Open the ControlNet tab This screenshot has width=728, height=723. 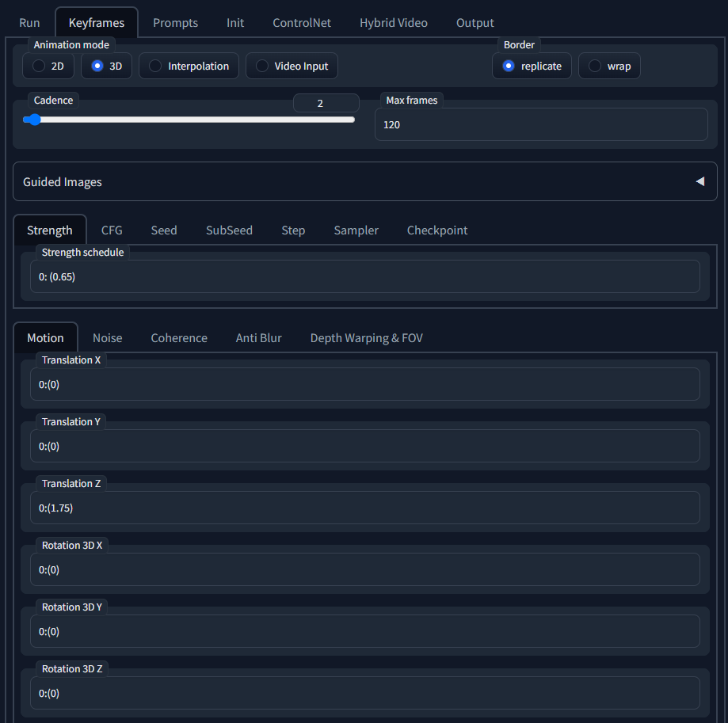[302, 23]
